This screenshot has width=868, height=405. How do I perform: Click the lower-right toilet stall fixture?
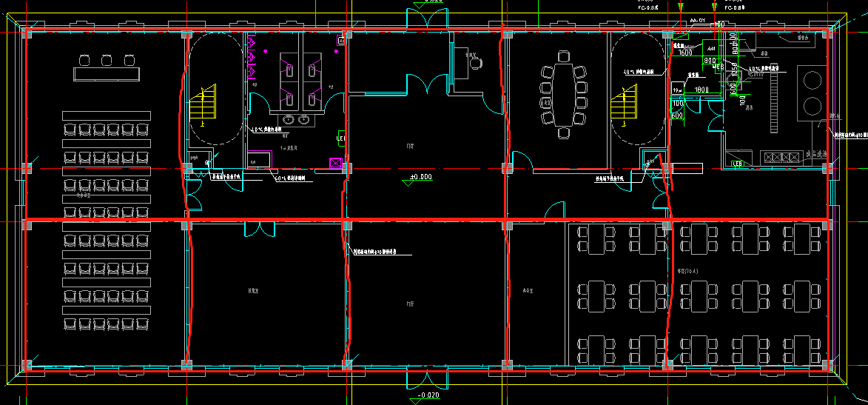[x=313, y=99]
